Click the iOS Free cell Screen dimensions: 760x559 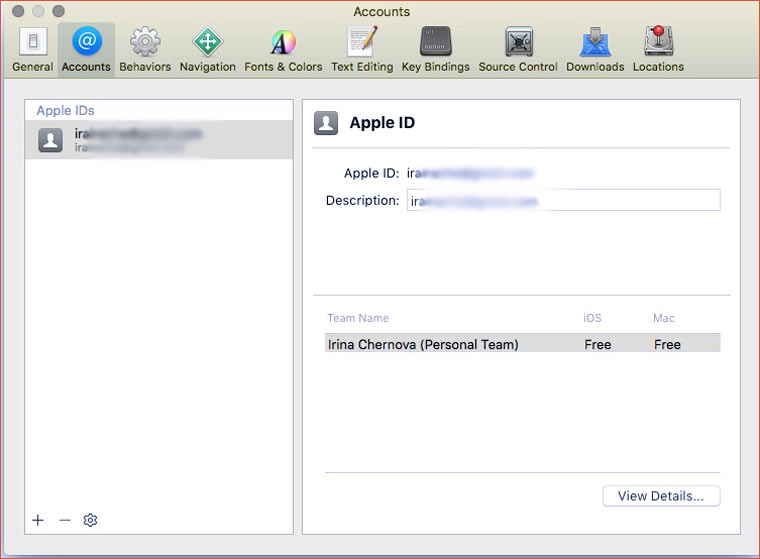pyautogui.click(x=598, y=344)
